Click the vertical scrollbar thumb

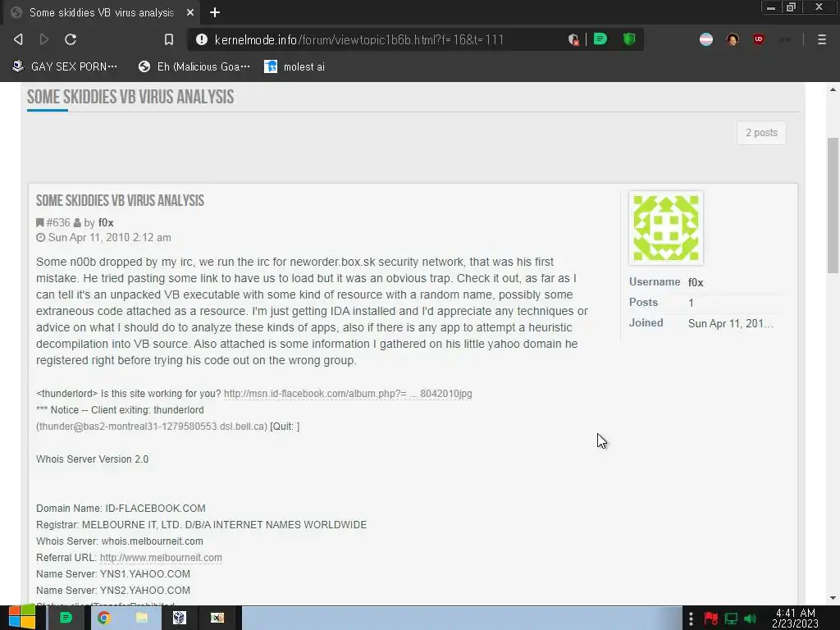coord(833,205)
